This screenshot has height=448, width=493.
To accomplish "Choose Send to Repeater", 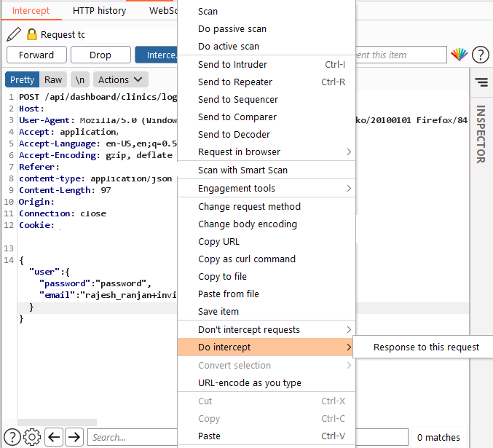I will 267,82.
